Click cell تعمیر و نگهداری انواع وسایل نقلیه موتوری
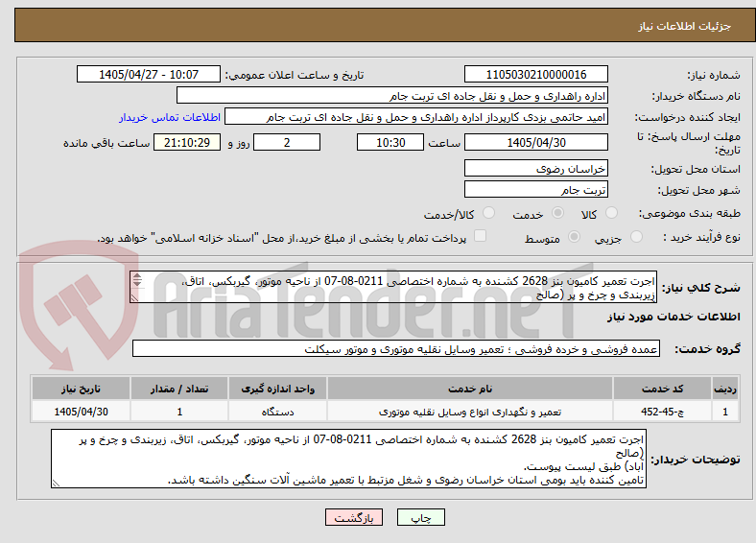 coord(470,412)
